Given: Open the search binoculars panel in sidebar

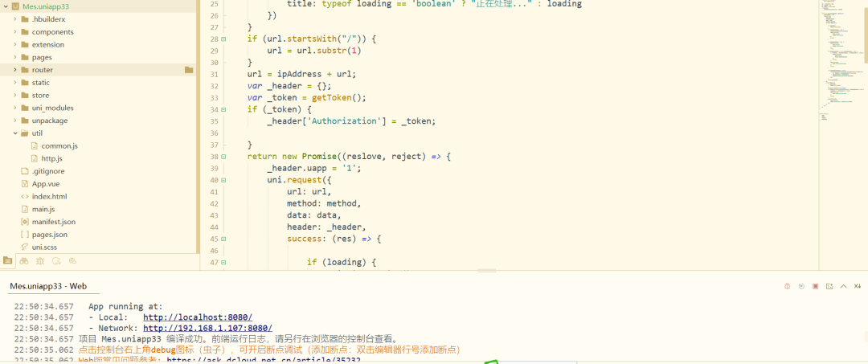Looking at the screenshot, I should click(x=24, y=261).
